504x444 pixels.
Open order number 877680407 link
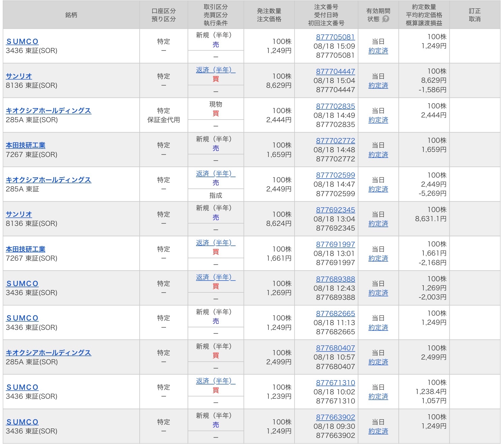tap(335, 348)
